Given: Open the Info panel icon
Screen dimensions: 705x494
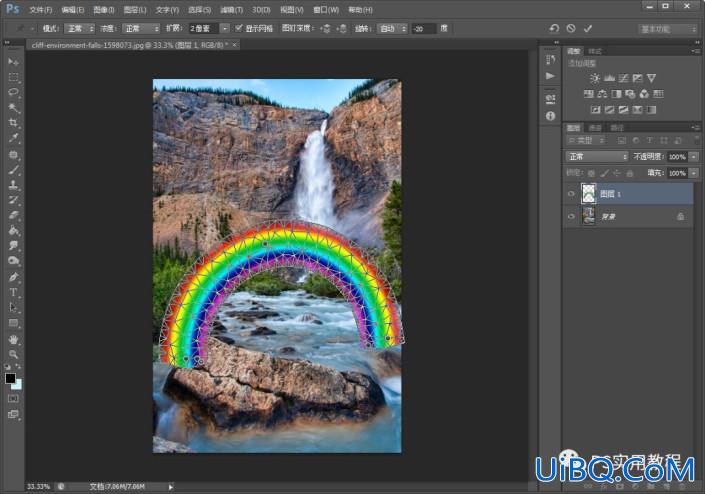Looking at the screenshot, I should point(550,116).
